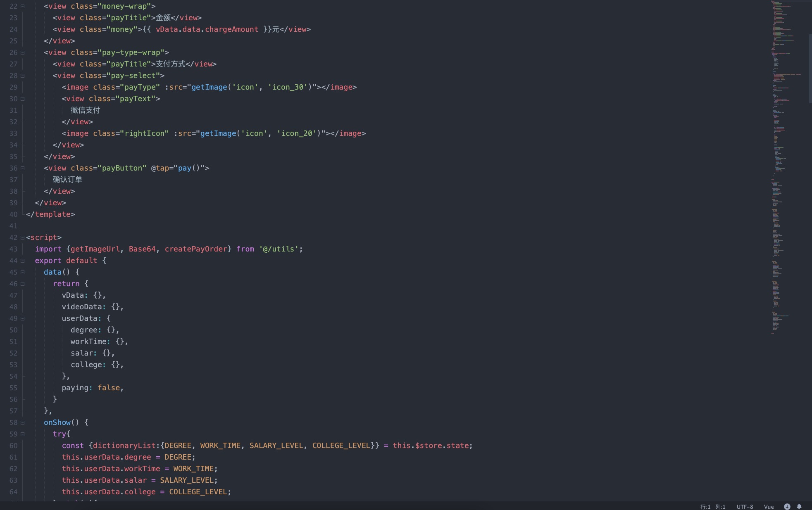Click 'Base64' import on line 43
The image size is (812, 510).
tap(142, 249)
